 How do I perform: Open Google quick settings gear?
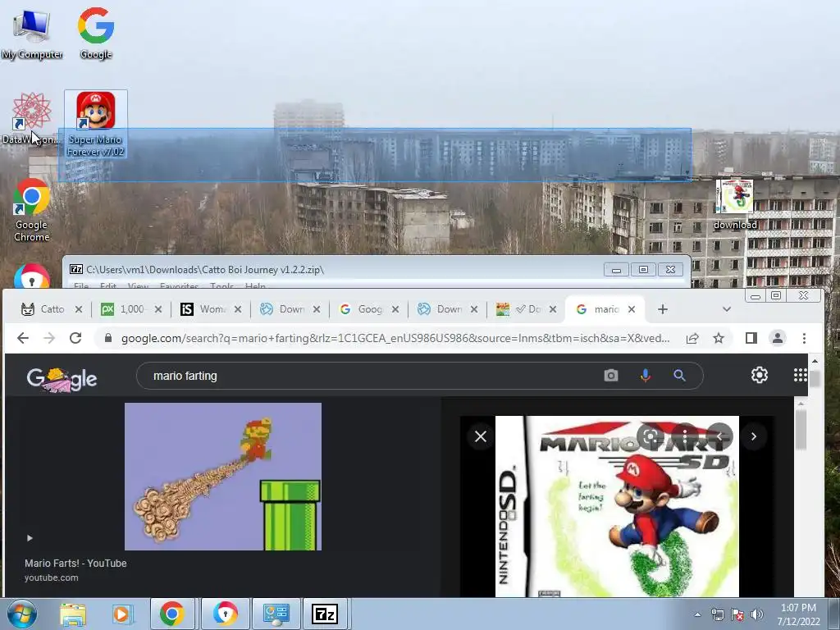tap(759, 375)
